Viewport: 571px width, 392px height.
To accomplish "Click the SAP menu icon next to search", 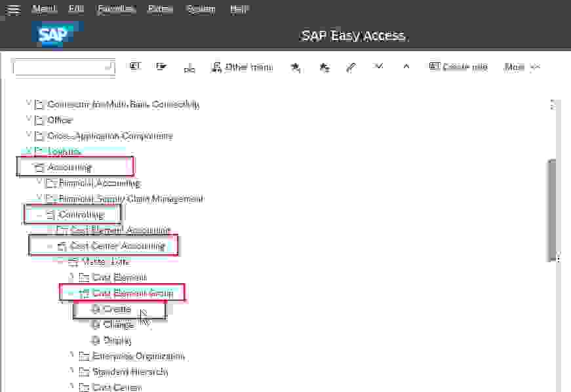I will (x=134, y=66).
